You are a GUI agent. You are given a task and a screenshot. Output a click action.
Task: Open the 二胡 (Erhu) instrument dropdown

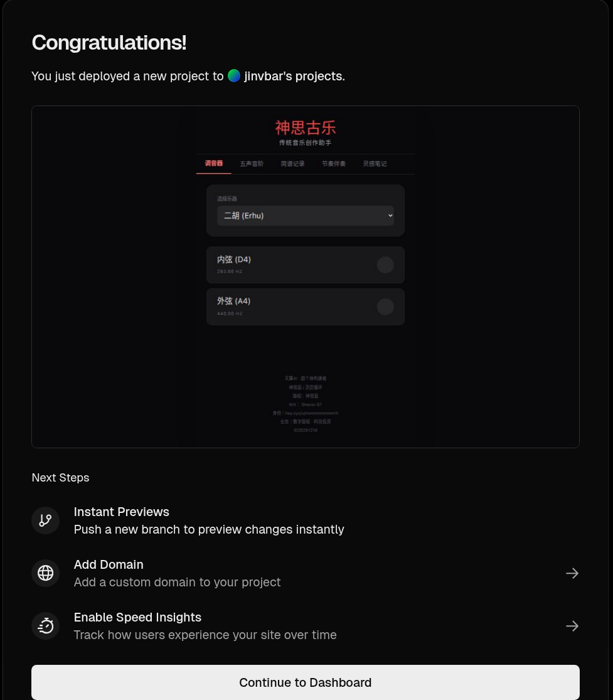coord(306,215)
